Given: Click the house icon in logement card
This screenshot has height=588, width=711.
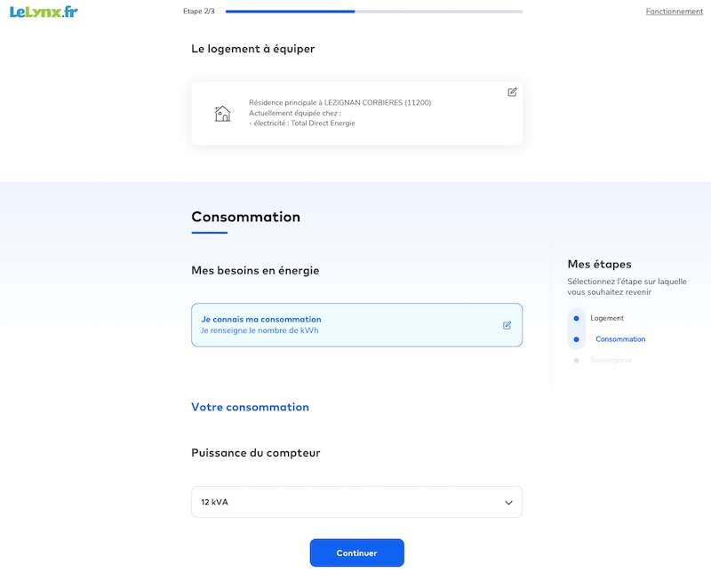Looking at the screenshot, I should click(x=222, y=114).
